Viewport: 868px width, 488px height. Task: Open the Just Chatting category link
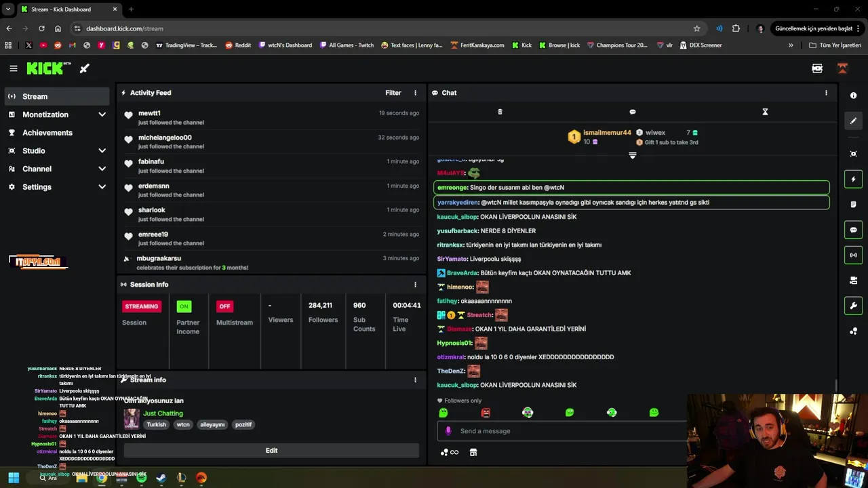point(163,413)
